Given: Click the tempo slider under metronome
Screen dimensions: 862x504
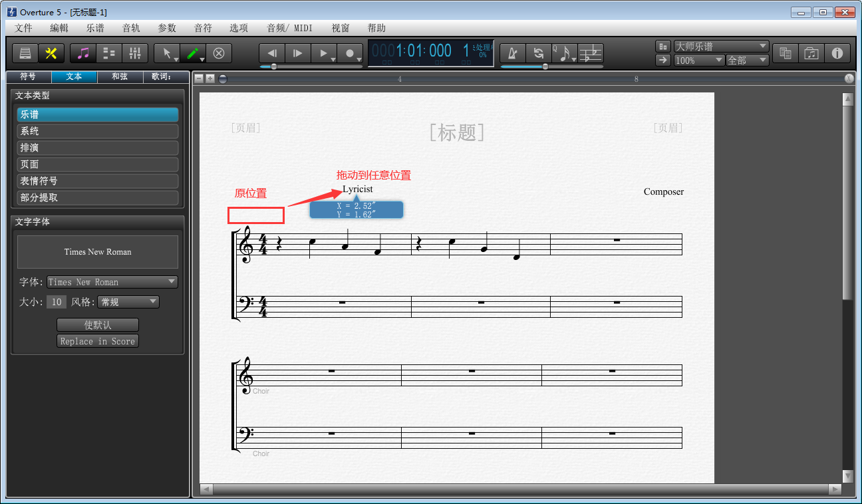Looking at the screenshot, I should tap(545, 66).
